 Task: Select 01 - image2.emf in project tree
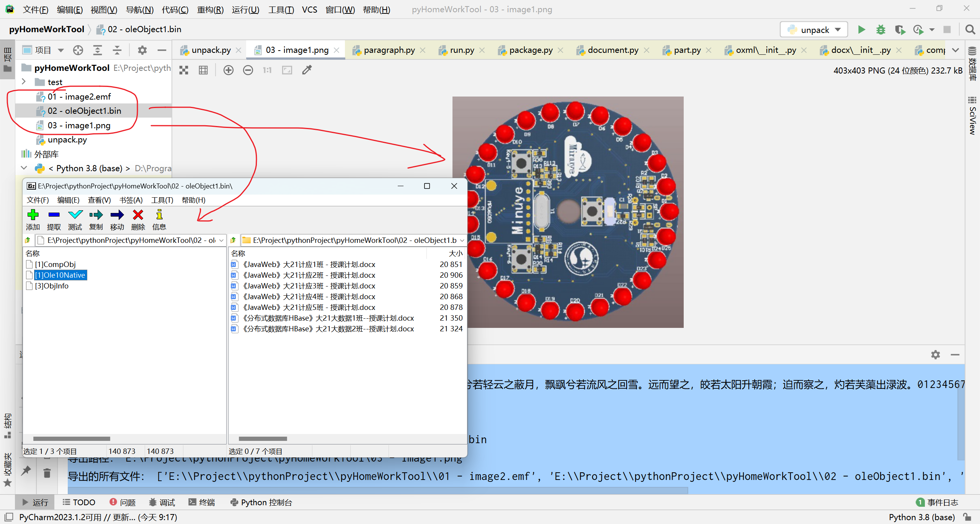pyautogui.click(x=79, y=97)
